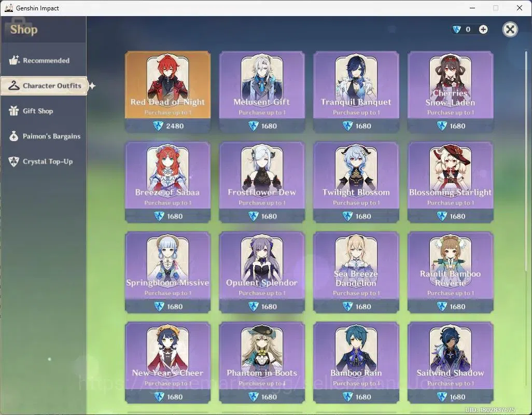Image resolution: width=532 pixels, height=415 pixels.
Task: Click the crystal icon under Bamboo Rain
Action: click(x=347, y=397)
